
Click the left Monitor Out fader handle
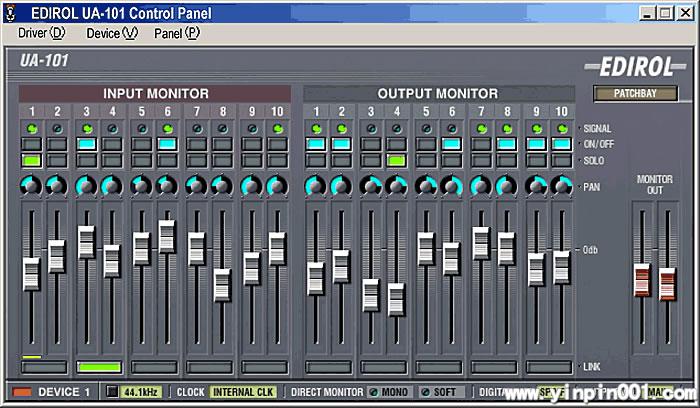(x=642, y=280)
